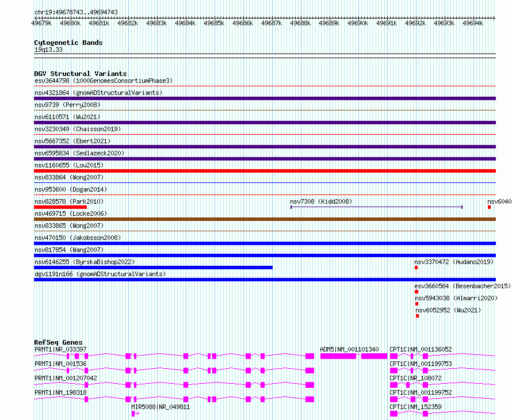Image resolution: width=512 pixels, height=420 pixels.
Task: Click the nsv7308 Kidd2008 span line
Action: click(376, 207)
